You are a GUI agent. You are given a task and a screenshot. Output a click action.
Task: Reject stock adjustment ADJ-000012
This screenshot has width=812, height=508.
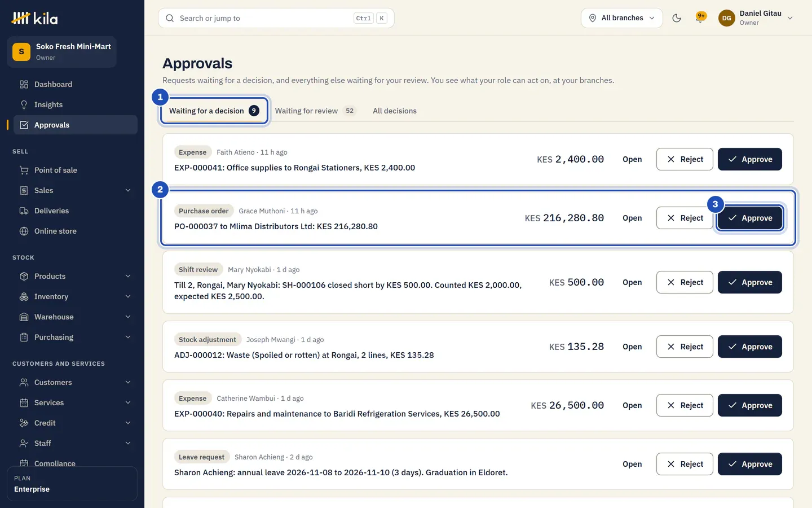pyautogui.click(x=685, y=347)
